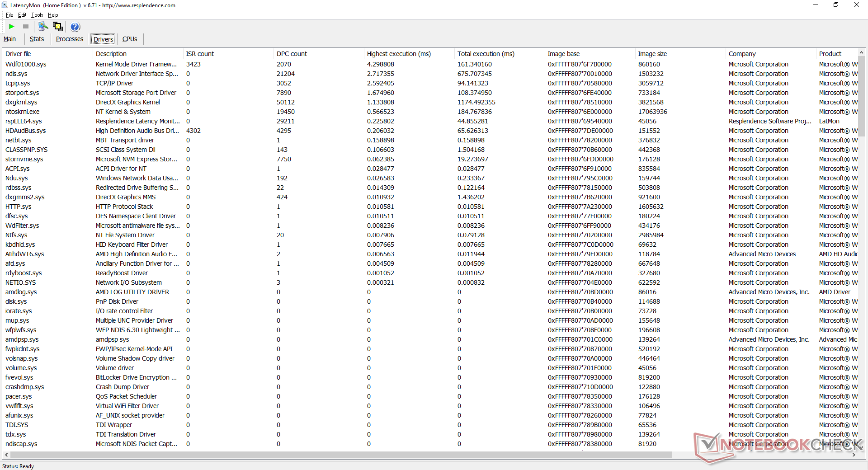Viewport: 868px width, 470px height.
Task: Select the Ndu.sys driver row
Action: pyautogui.click(x=430, y=178)
